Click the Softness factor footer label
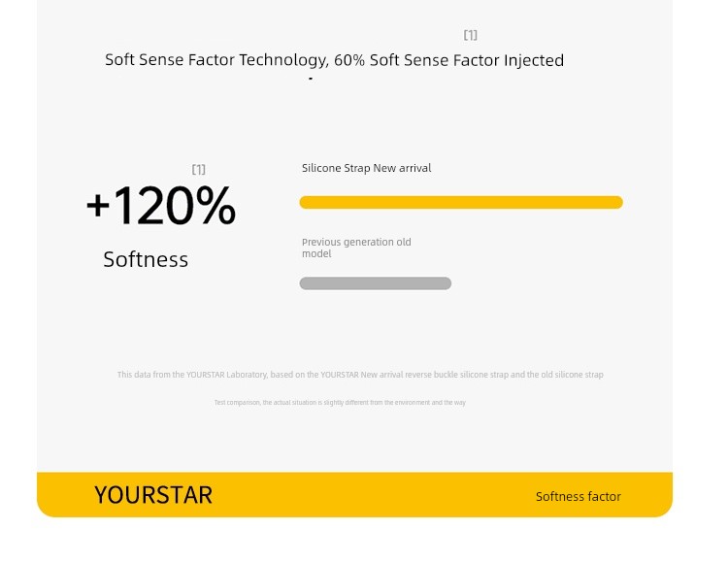Screen dimensions: 728x563 pyautogui.click(x=579, y=497)
